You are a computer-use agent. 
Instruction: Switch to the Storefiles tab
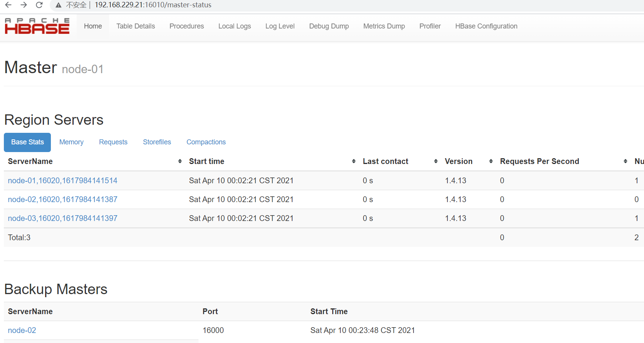157,142
